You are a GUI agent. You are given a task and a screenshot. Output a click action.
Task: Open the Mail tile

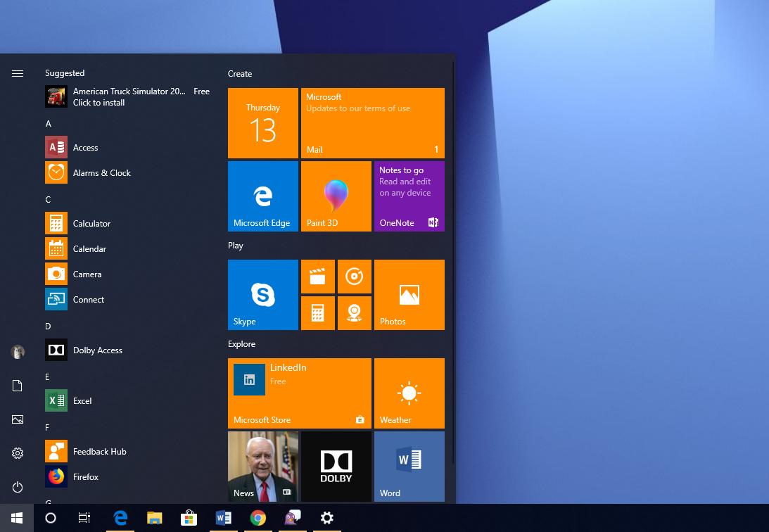click(373, 123)
